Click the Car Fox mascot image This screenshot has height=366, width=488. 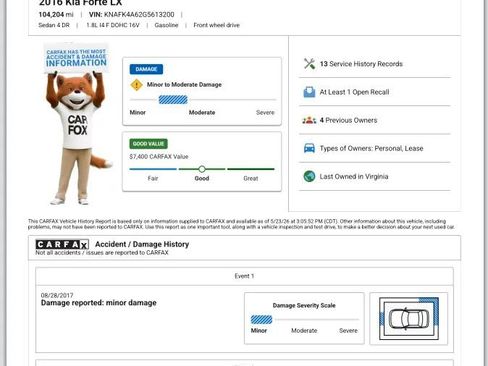tap(77, 124)
